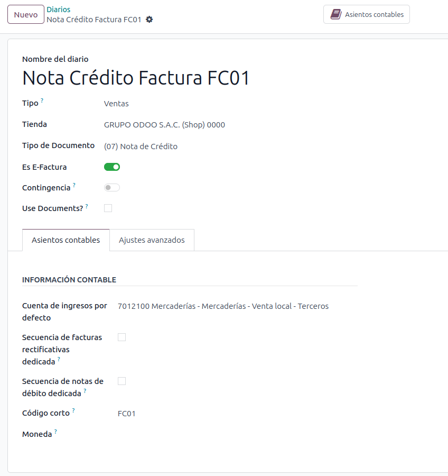Click help icon beside Use Documents?
This screenshot has height=476, width=448.
point(87,206)
